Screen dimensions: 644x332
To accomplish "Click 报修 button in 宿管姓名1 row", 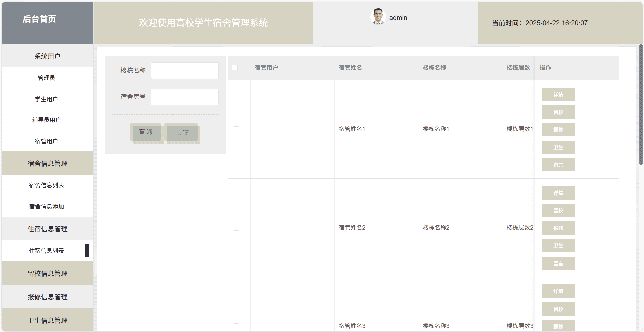I will tap(558, 129).
